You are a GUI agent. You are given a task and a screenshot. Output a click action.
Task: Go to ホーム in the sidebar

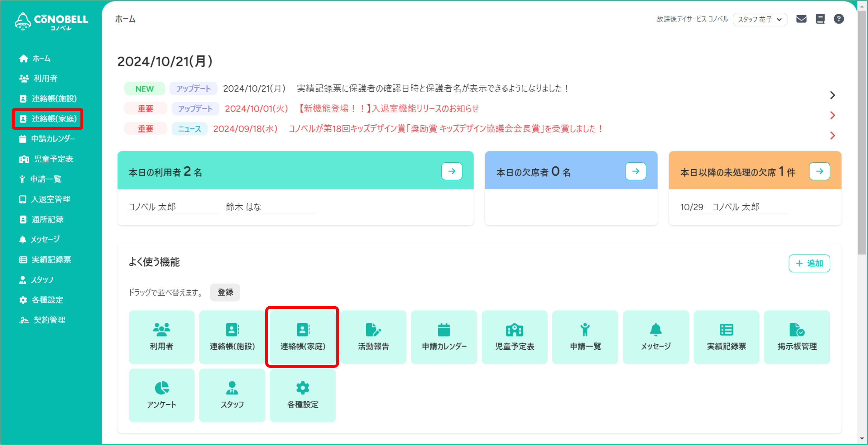coord(35,58)
